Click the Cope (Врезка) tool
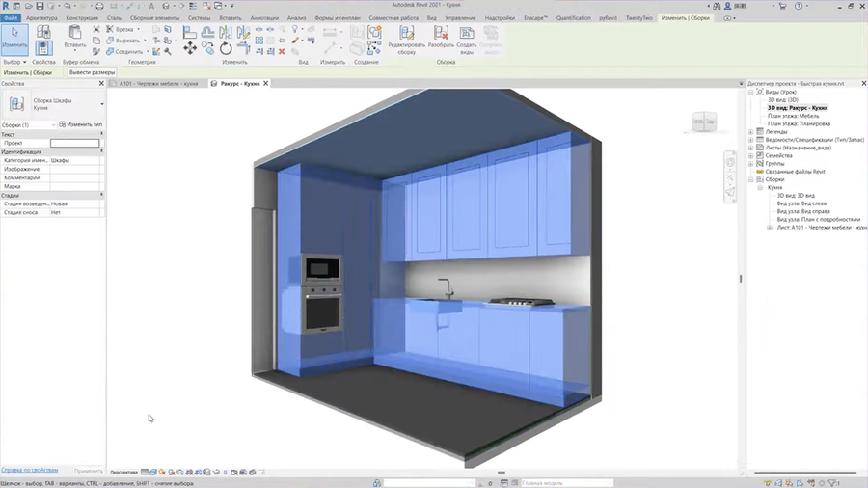 pyautogui.click(x=121, y=29)
